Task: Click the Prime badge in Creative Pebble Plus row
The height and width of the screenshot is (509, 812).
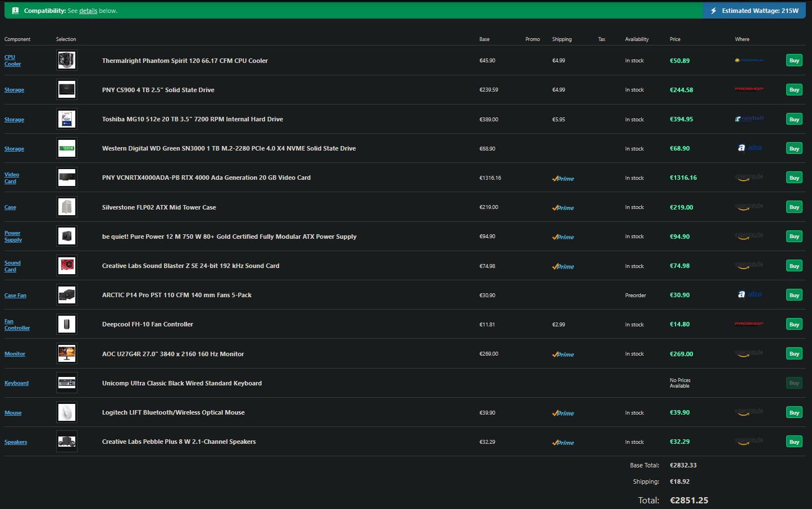Action: (563, 442)
